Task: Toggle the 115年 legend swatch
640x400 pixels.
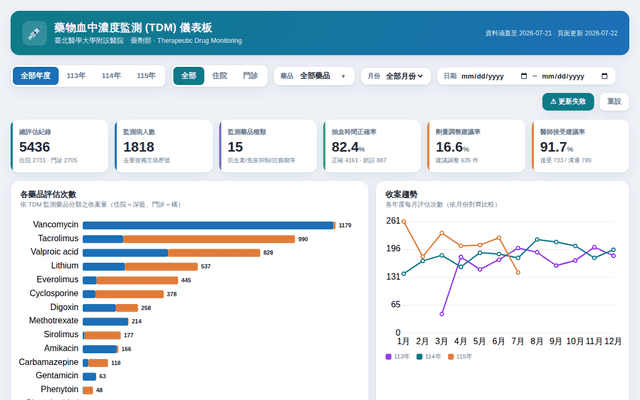Action: (x=451, y=357)
